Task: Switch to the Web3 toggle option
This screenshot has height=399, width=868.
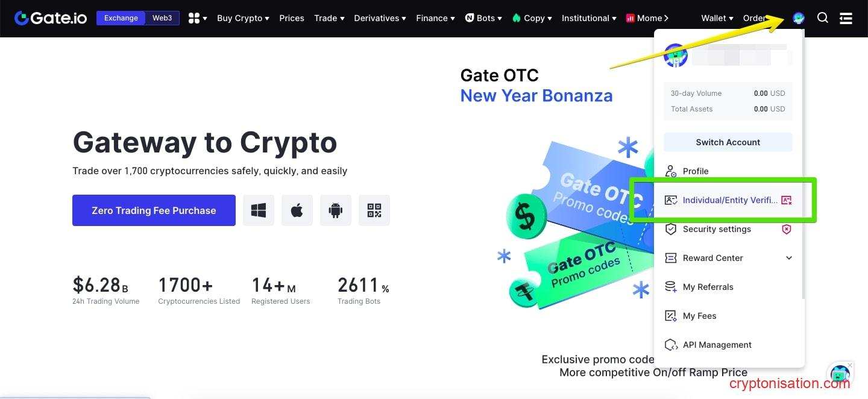Action: (162, 18)
